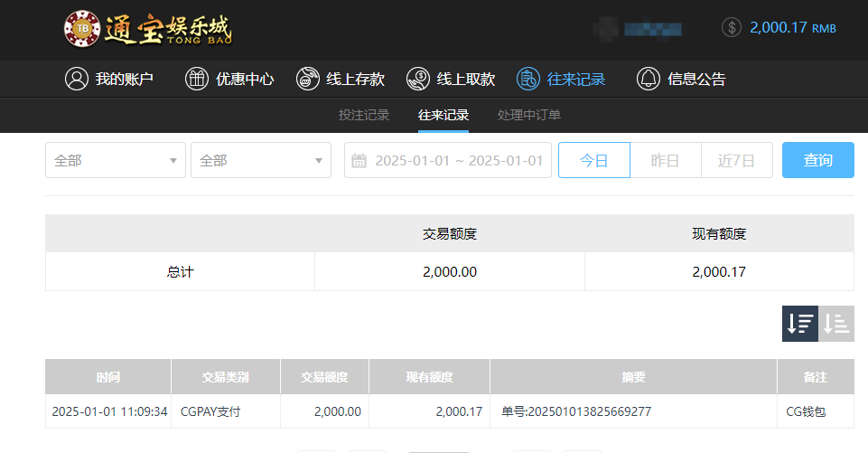Click summary total 2,000.00 value
This screenshot has width=868, height=453.
point(450,271)
